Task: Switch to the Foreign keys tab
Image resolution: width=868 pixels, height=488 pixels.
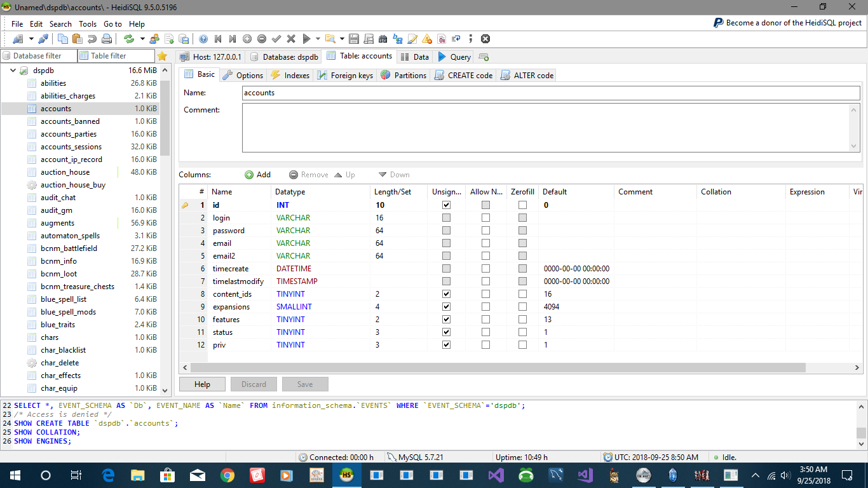Action: tap(345, 75)
